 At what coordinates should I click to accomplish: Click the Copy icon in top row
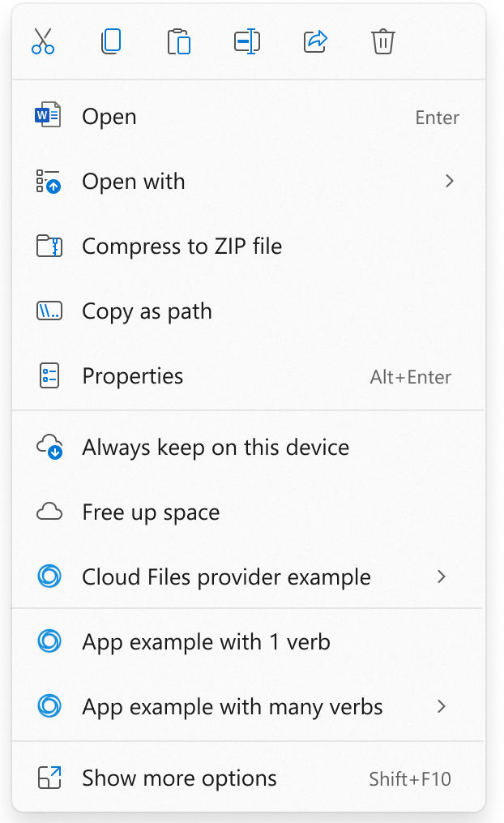point(111,41)
